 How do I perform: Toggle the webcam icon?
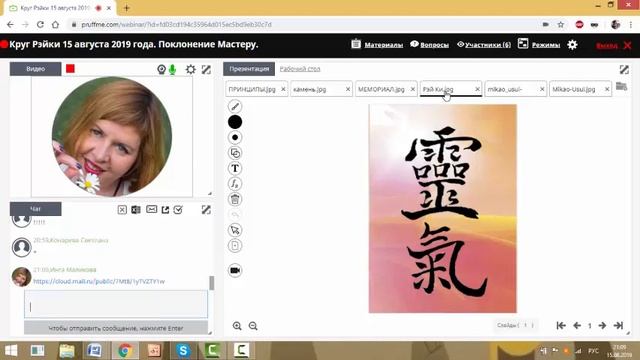[x=161, y=69]
